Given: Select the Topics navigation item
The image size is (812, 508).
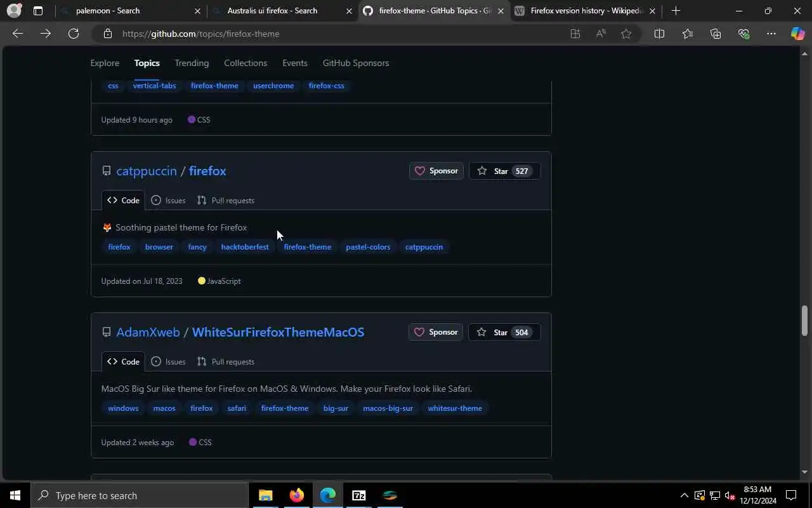Looking at the screenshot, I should click(147, 63).
